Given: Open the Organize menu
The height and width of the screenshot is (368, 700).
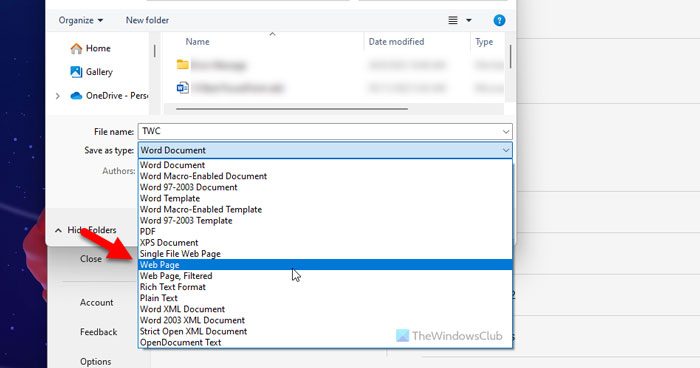Looking at the screenshot, I should [81, 20].
